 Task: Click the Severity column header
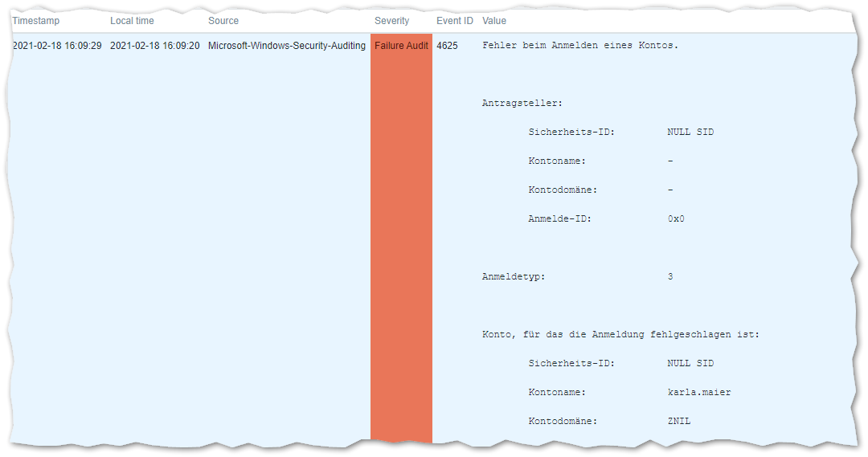391,20
